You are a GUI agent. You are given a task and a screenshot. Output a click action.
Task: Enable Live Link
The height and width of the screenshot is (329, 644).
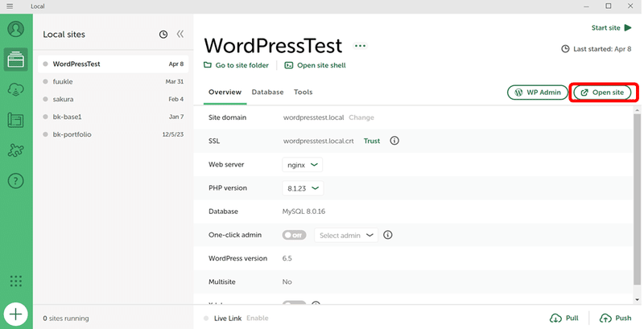pos(258,318)
